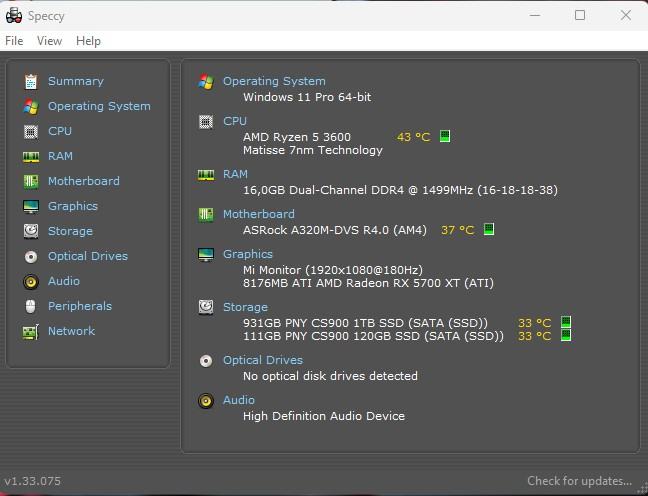
Task: Click the CPU chip icon in sidebar
Action: pyautogui.click(x=31, y=131)
